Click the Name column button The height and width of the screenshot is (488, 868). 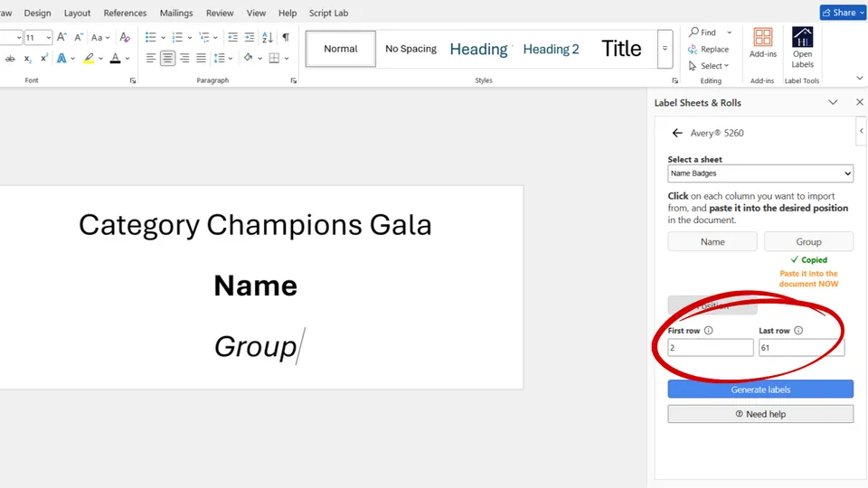(x=712, y=242)
